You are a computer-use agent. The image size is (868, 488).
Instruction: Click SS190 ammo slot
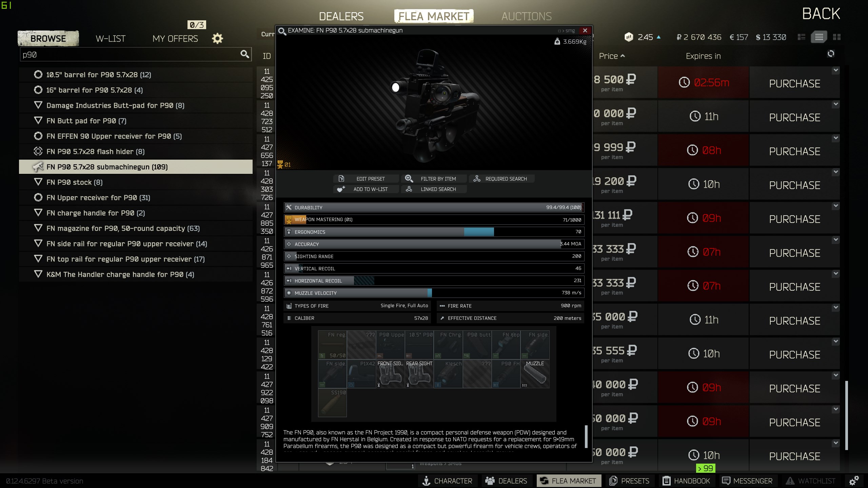(x=332, y=403)
